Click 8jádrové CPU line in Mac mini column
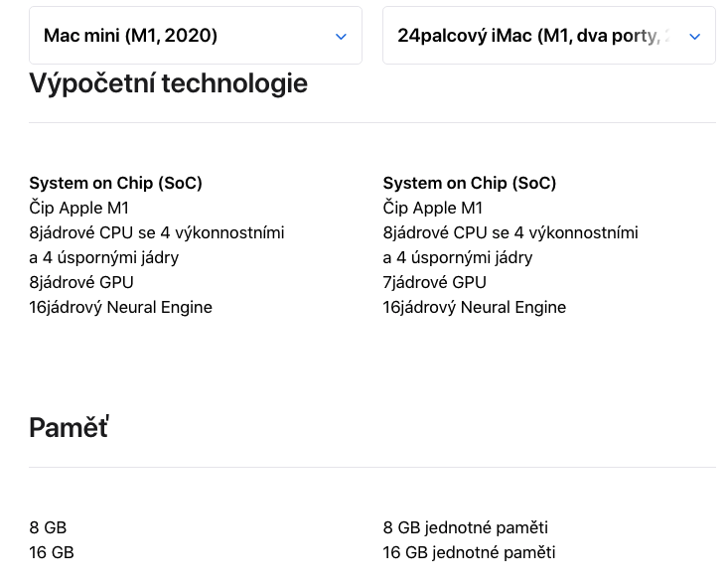 click(x=156, y=232)
